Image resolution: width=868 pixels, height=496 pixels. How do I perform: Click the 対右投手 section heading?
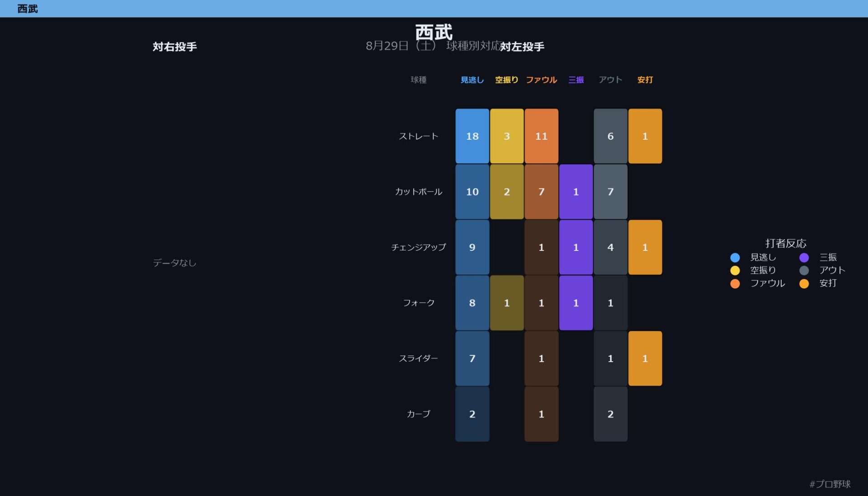175,47
